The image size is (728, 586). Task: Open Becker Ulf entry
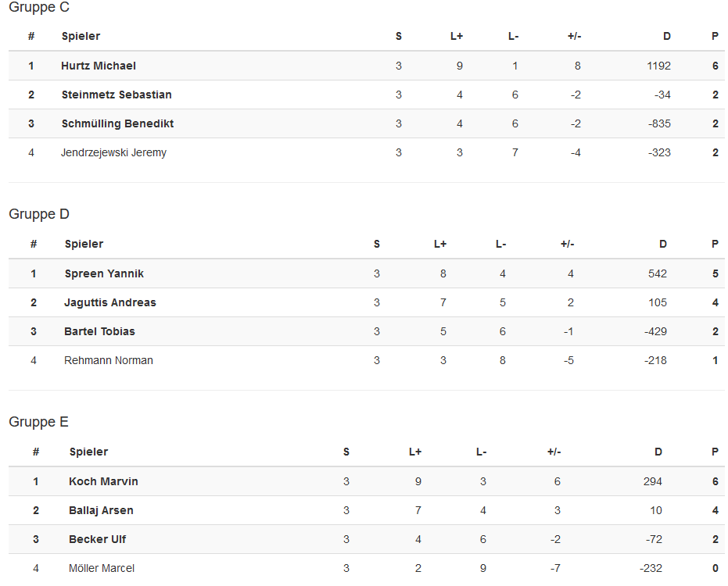97,540
